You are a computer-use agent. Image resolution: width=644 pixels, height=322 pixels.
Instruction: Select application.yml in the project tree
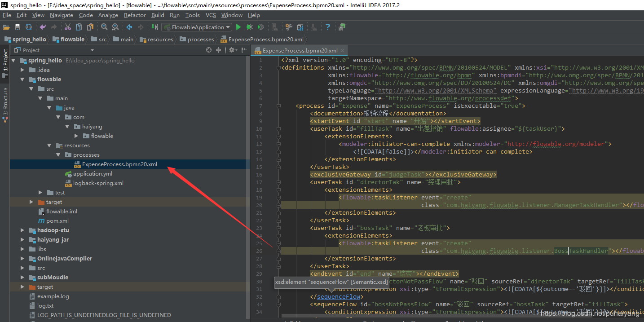point(93,174)
